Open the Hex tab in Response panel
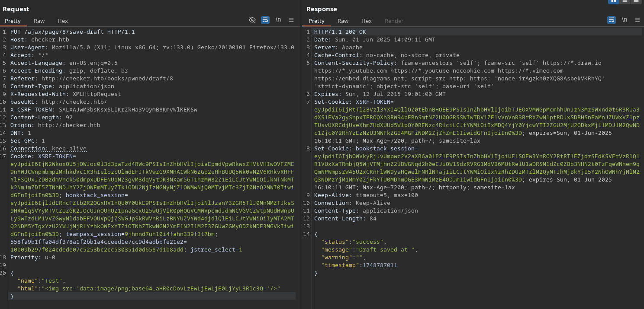The width and height of the screenshot is (644, 309). (367, 21)
